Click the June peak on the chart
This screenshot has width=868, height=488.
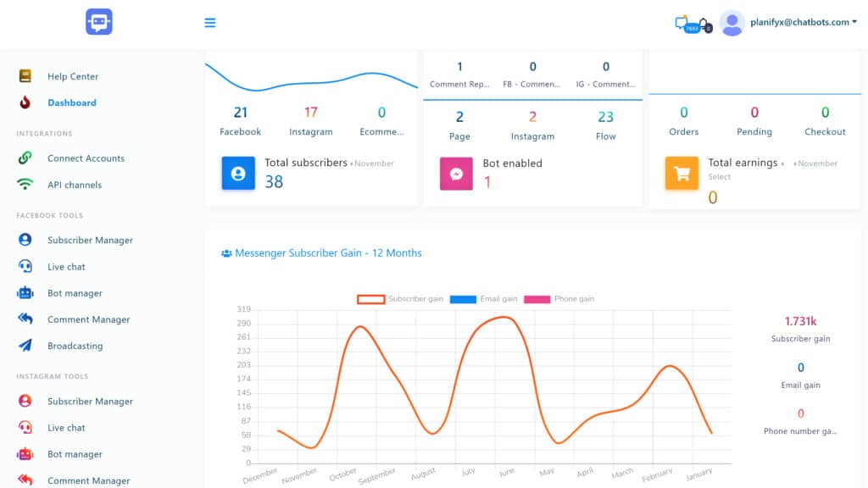click(505, 318)
